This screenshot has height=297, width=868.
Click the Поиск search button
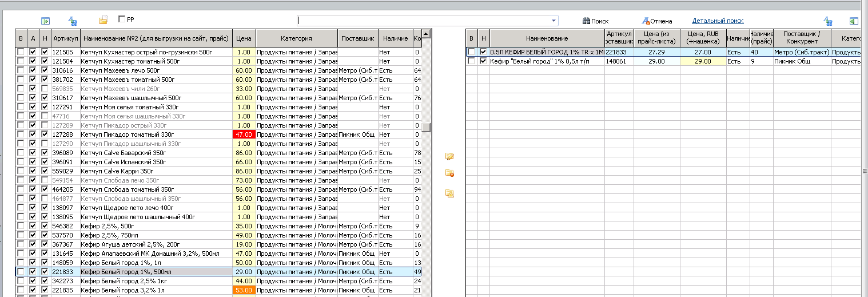point(595,21)
